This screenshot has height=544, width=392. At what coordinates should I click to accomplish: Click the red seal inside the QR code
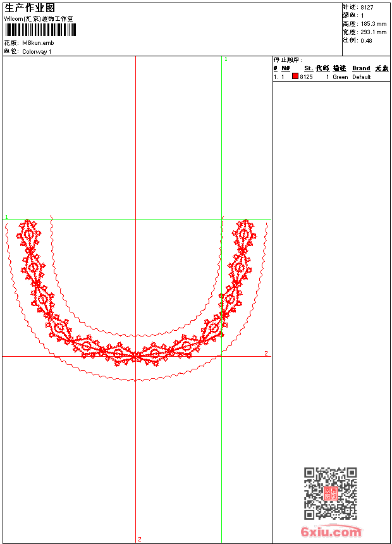330,493
